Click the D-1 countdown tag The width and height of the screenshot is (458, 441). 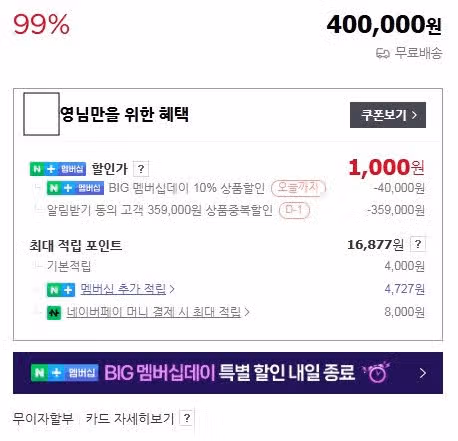click(x=294, y=210)
